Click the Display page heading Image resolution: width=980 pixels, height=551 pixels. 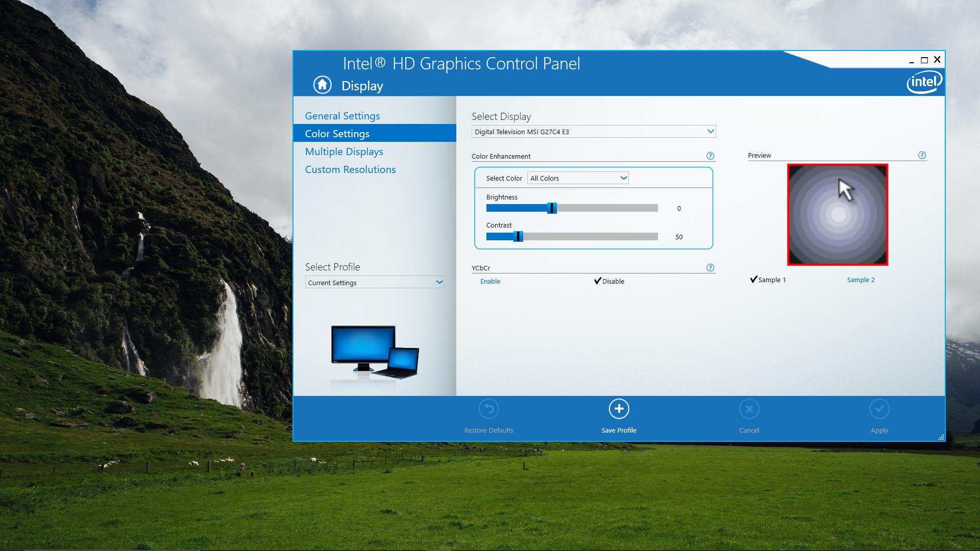[362, 86]
